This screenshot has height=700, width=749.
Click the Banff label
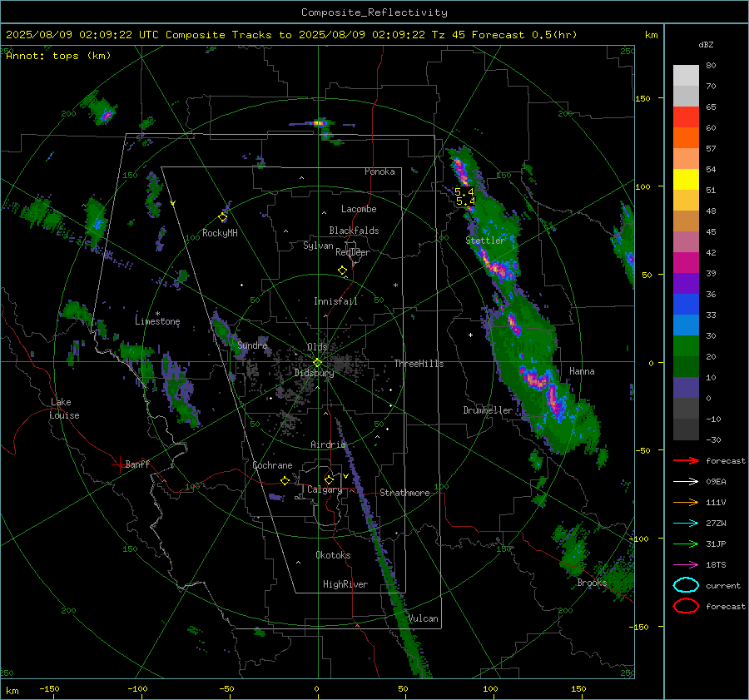click(x=137, y=464)
